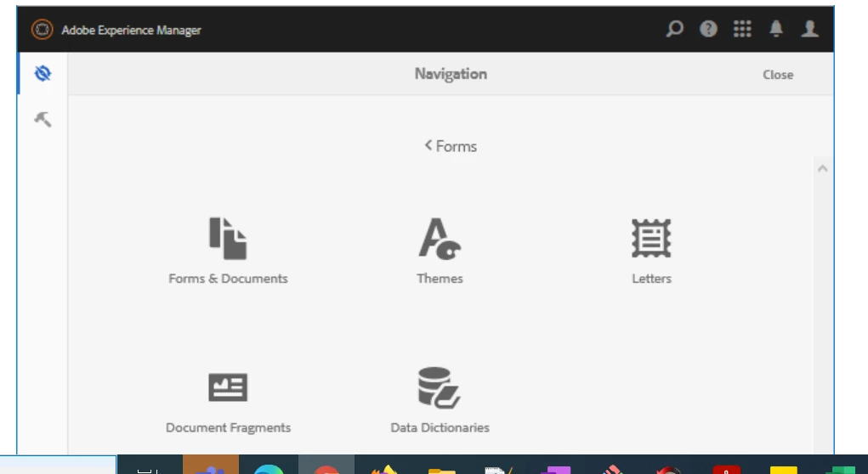Select the Tools hammer icon in the sidebar
The width and height of the screenshot is (868, 474).
43,119
